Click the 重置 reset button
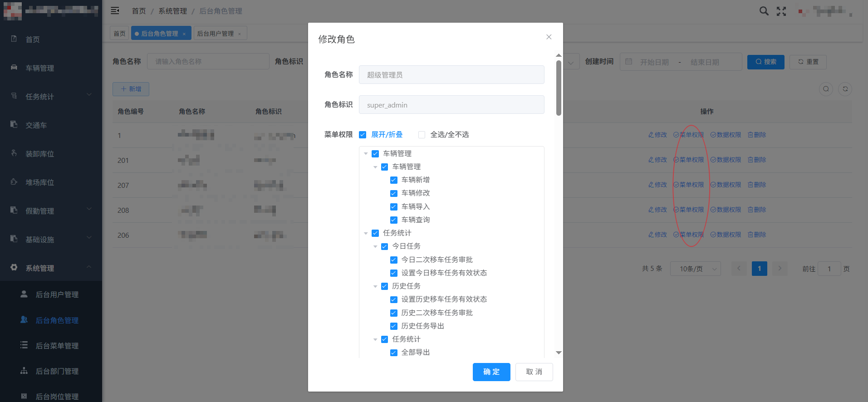 (x=808, y=62)
